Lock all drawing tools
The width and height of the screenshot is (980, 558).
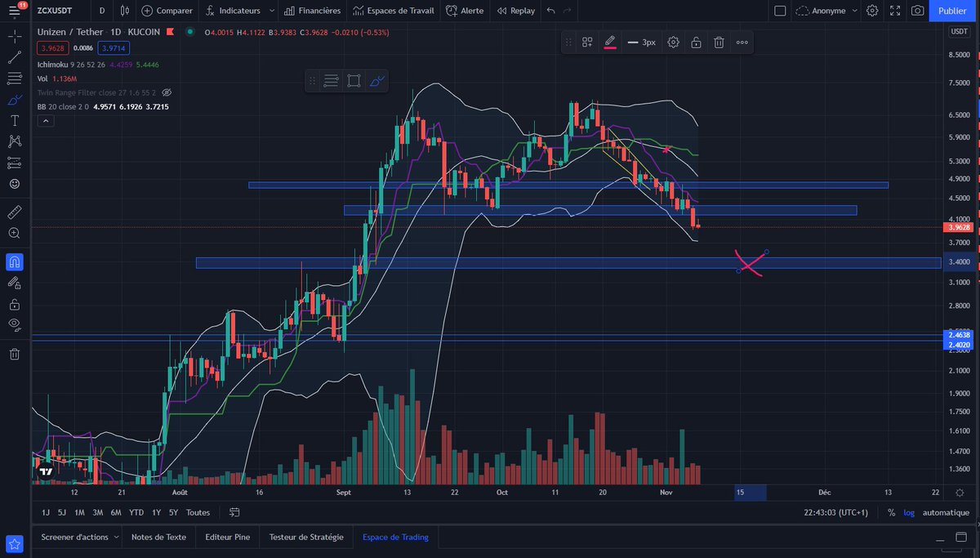click(15, 304)
